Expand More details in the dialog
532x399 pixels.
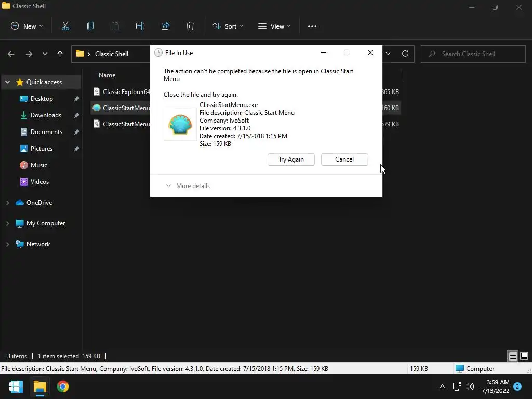(188, 186)
